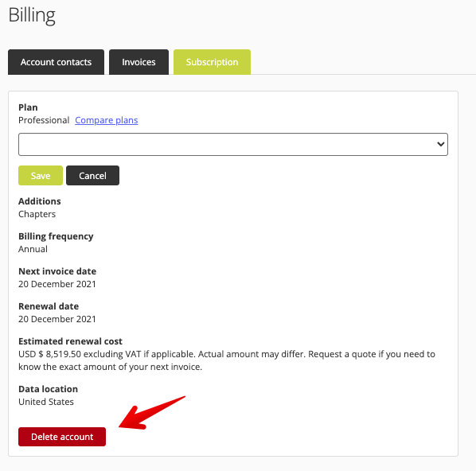This screenshot has width=476, height=471.
Task: Switch to the Invoices tab
Action: click(x=139, y=62)
